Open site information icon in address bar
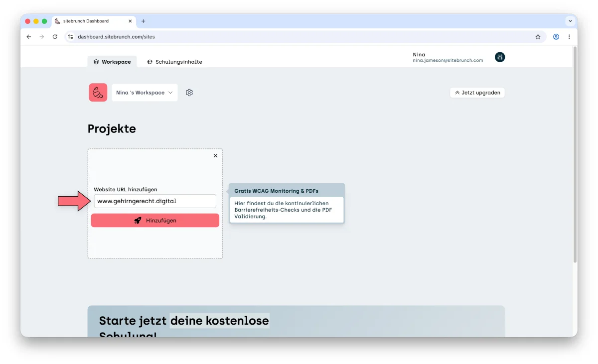The image size is (598, 364). (70, 37)
